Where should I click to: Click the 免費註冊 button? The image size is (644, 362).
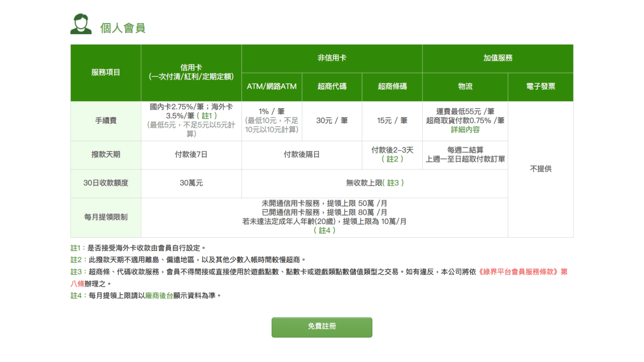click(x=321, y=327)
